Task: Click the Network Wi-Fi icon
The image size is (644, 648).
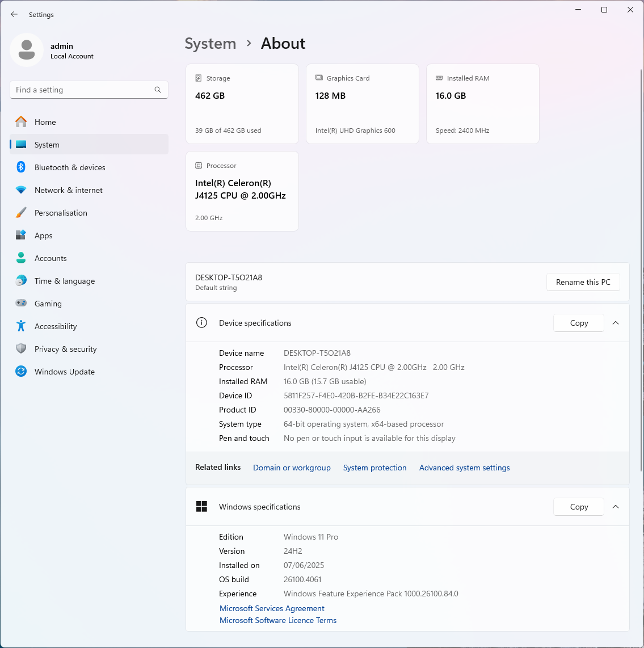Action: click(x=20, y=190)
